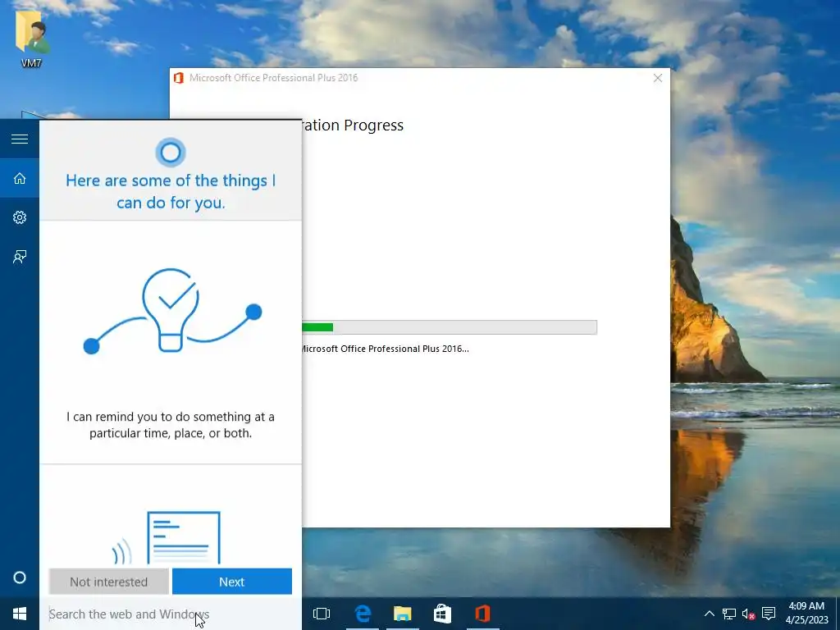Screen dimensions: 840x630
Task: Open the Windows Start menu
Action: pos(20,614)
